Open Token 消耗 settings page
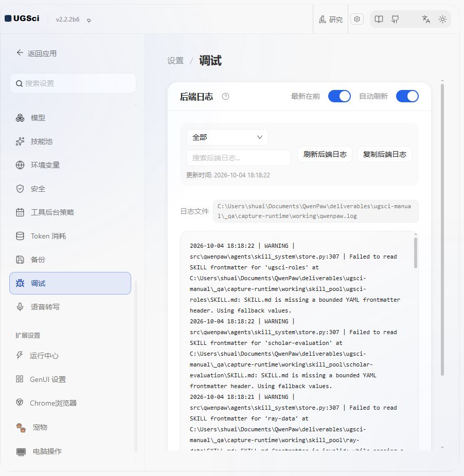 pos(70,236)
